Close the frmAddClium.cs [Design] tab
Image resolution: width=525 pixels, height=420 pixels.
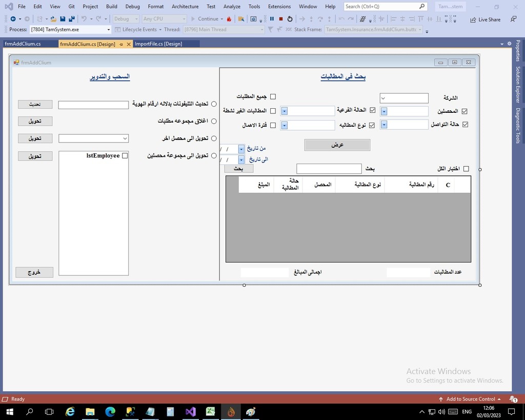(129, 44)
